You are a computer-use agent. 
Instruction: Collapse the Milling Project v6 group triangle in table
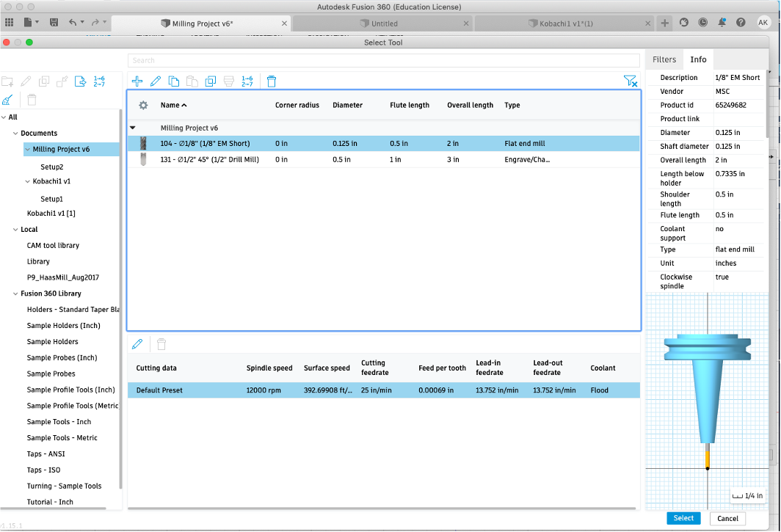[x=133, y=128]
